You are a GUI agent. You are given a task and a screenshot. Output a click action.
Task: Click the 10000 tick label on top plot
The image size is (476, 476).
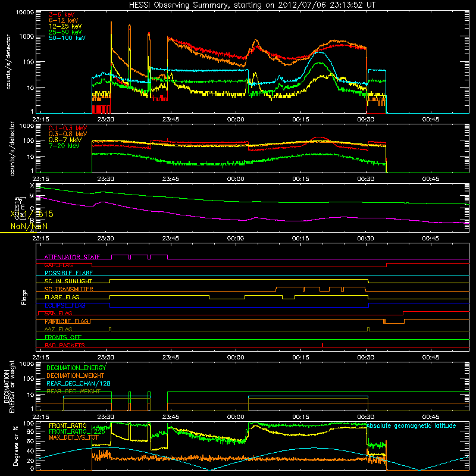tap(25, 12)
